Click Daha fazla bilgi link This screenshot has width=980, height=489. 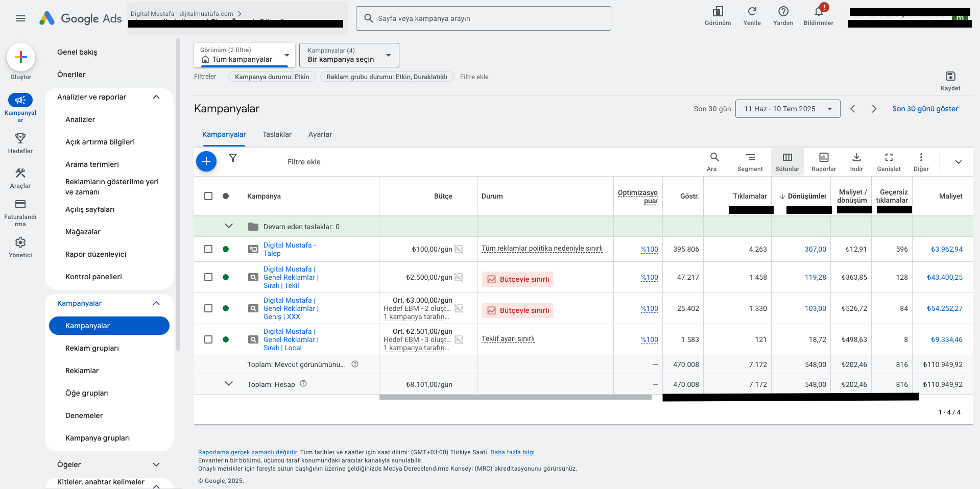point(512,452)
